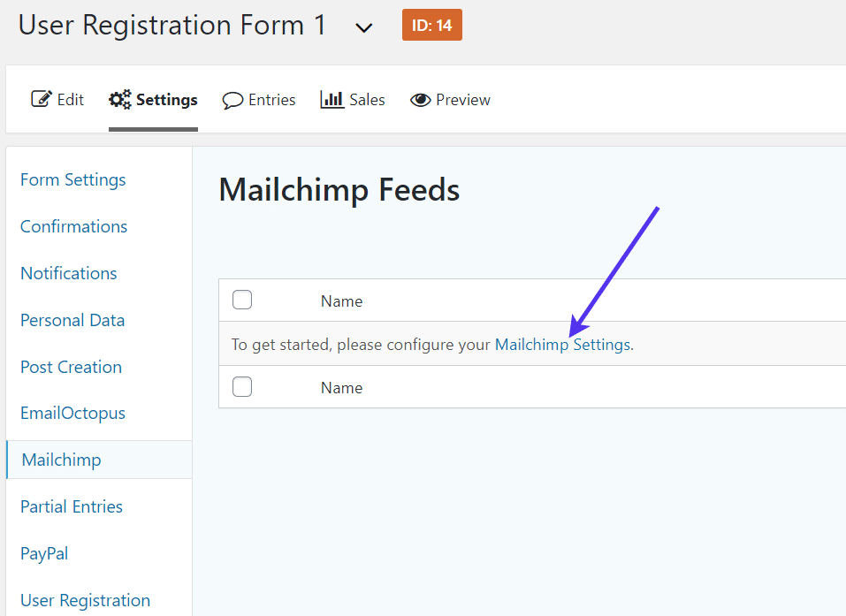This screenshot has width=846, height=616.
Task: Click the Settings gears icon
Action: (120, 99)
